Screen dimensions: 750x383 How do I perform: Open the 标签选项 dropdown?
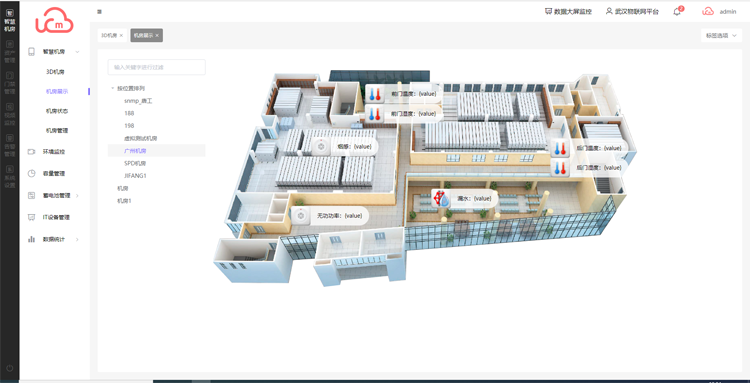[x=721, y=35]
